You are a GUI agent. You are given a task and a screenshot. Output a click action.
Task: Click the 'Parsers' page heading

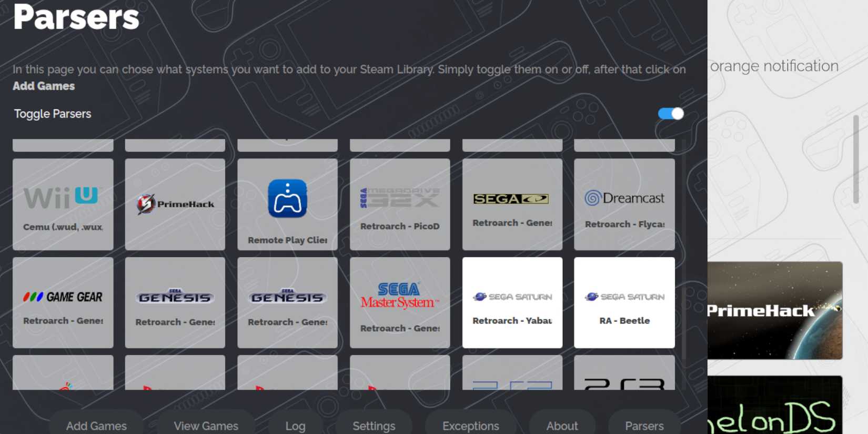(x=76, y=17)
